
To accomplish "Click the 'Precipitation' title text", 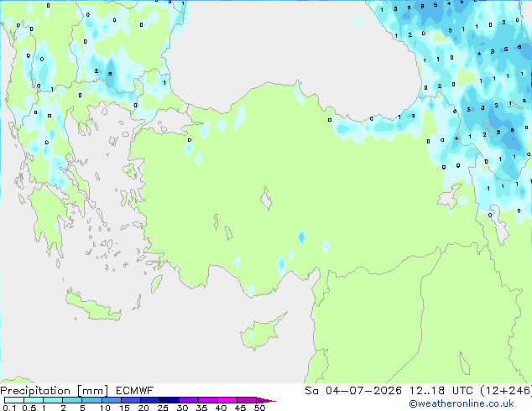I will pos(35,391).
